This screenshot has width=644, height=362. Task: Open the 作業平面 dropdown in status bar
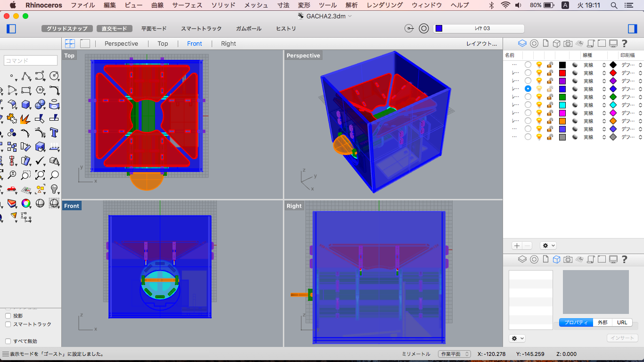pos(454,354)
